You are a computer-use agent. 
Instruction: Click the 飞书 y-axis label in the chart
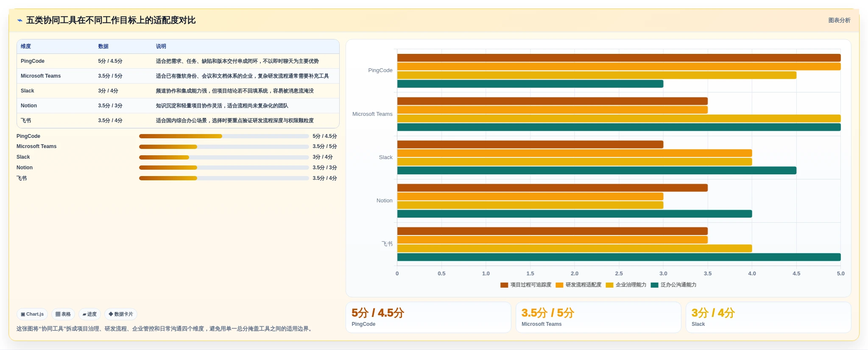click(387, 244)
